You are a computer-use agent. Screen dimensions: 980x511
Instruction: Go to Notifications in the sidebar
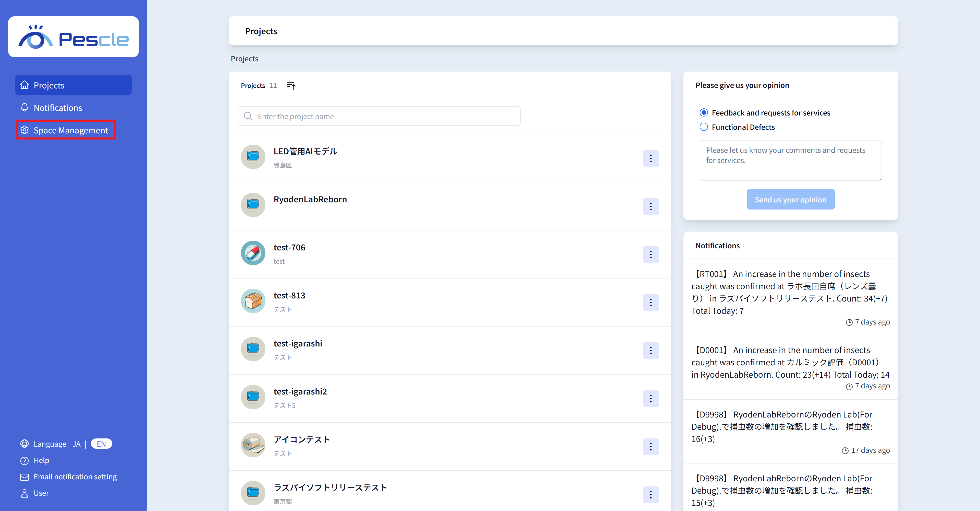coord(58,108)
